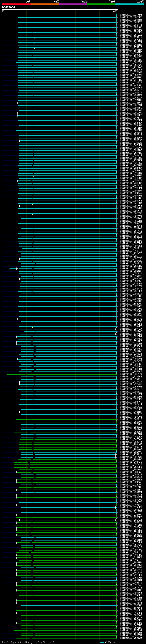
Task: Select hit label UniRef100_Q2HZF5
Action: (x=131, y=115)
